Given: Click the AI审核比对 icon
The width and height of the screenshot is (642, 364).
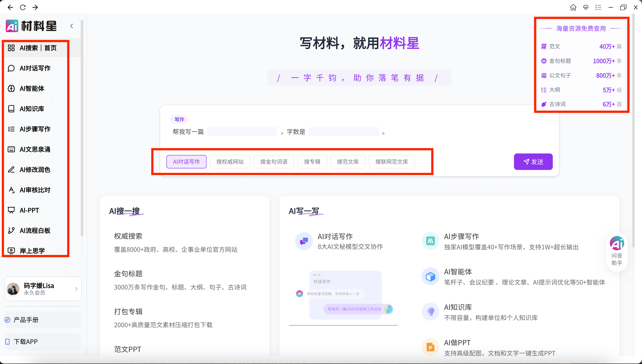Looking at the screenshot, I should coord(12,190).
